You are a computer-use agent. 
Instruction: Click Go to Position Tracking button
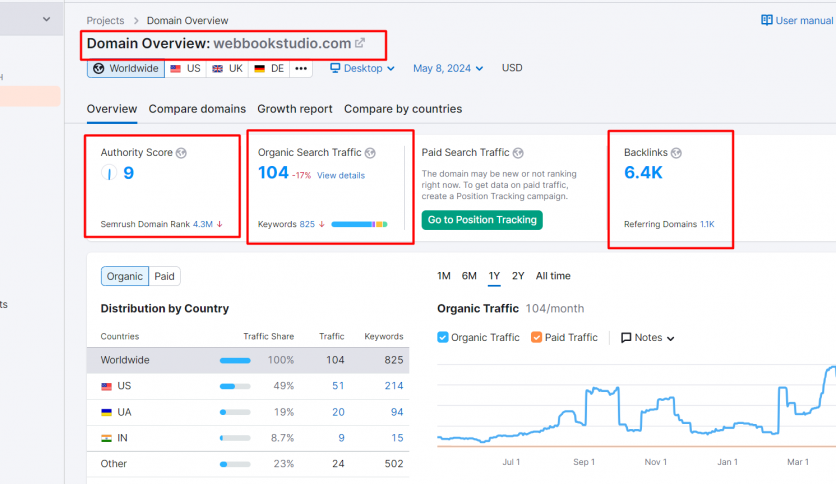tap(482, 220)
